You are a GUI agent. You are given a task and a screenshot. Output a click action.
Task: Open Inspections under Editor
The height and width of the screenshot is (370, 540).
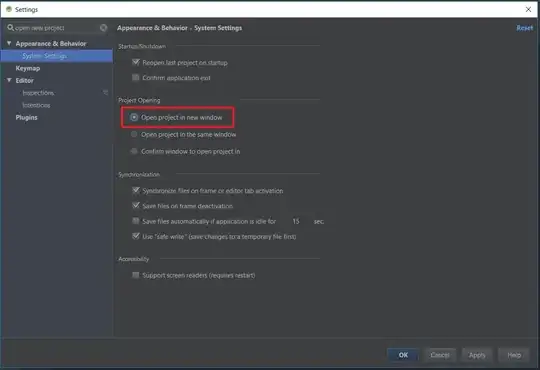pos(38,93)
